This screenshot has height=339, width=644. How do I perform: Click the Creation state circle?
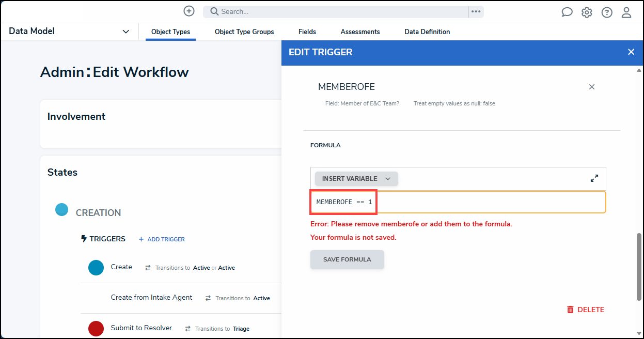coord(62,210)
